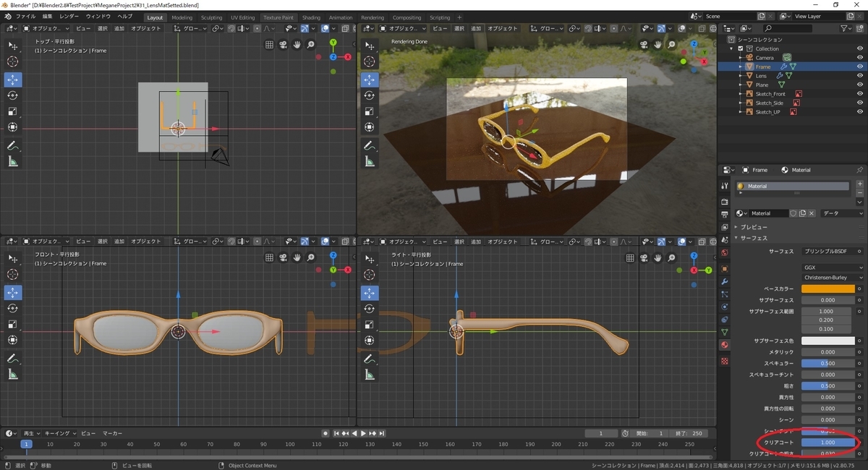Image resolution: width=868 pixels, height=470 pixels.
Task: Click the クリアコート value field
Action: [x=827, y=442]
